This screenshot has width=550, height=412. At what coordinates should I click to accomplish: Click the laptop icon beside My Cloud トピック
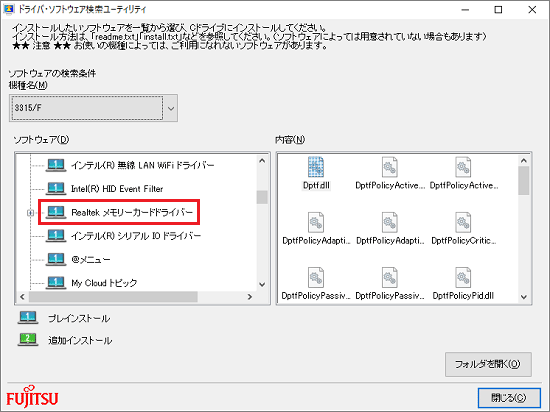pos(56,282)
